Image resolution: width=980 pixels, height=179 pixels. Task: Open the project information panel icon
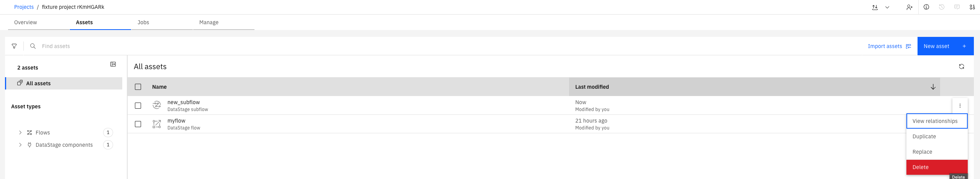tap(926, 7)
